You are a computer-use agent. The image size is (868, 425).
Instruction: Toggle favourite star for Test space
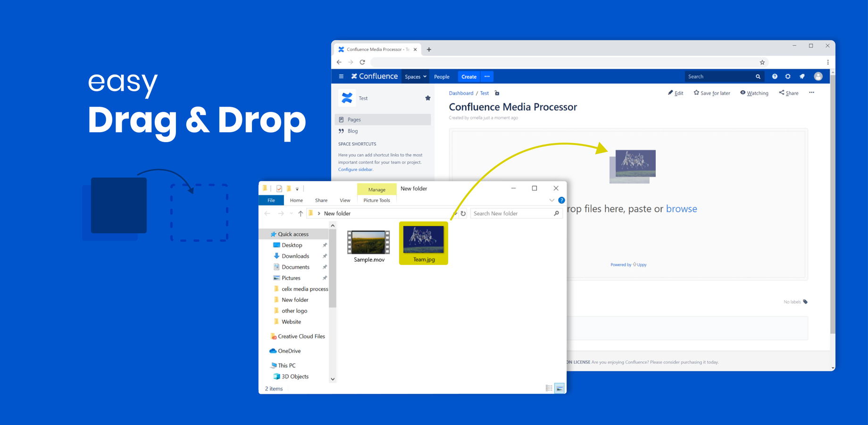click(428, 98)
